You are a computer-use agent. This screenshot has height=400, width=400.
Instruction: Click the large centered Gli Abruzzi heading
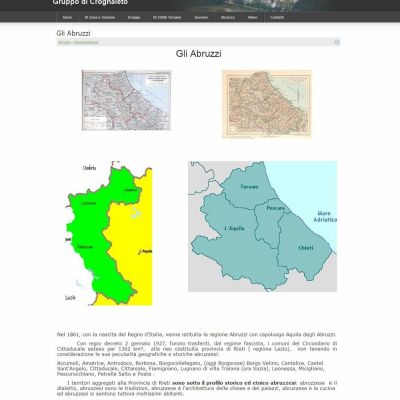click(x=199, y=54)
